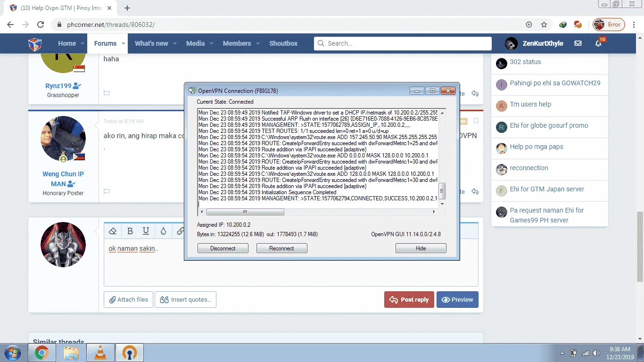Screen dimensions: 644x362
Task: Bookmark this page with the star icon
Action: (x=544, y=25)
